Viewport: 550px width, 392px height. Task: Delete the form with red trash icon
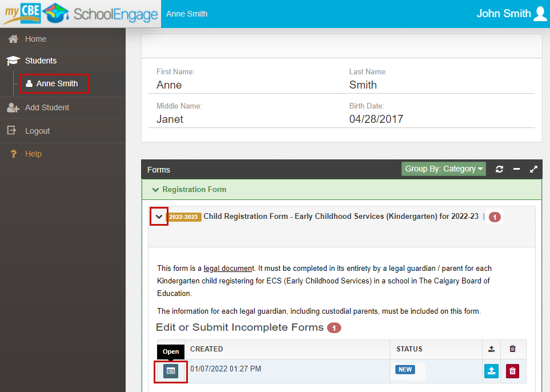click(512, 371)
